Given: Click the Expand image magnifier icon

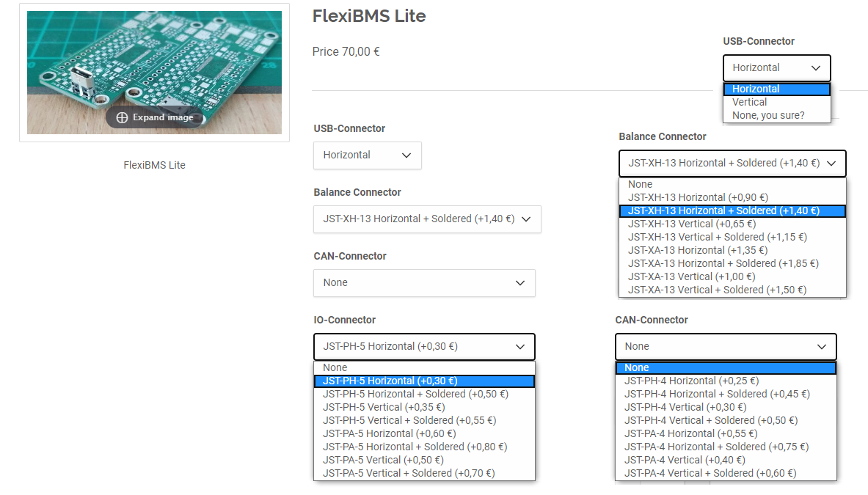Looking at the screenshot, I should [x=123, y=117].
